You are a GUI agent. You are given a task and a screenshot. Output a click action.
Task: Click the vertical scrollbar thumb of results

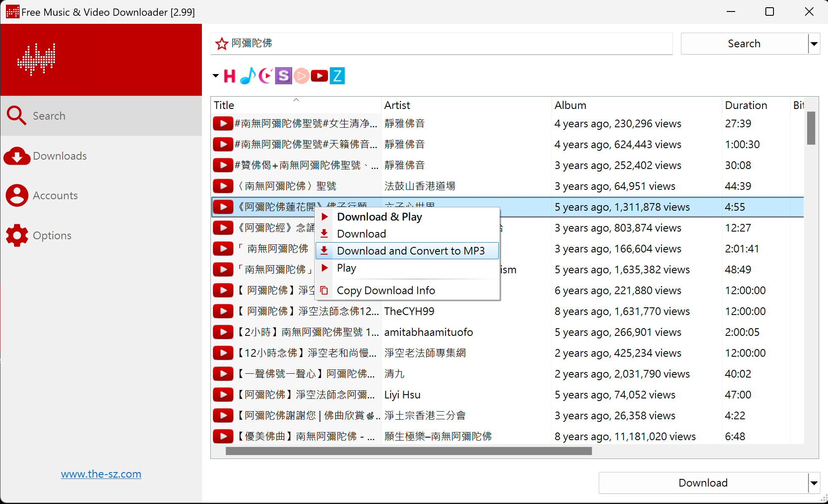(x=811, y=128)
